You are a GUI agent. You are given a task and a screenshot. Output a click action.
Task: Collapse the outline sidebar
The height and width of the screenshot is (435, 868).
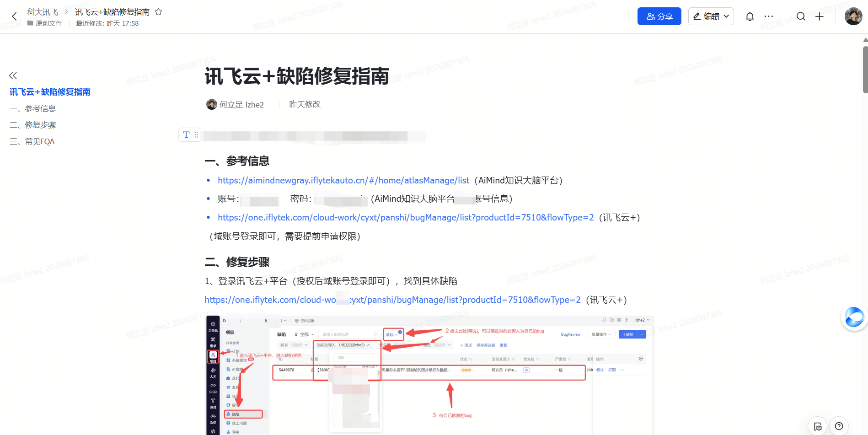tap(13, 75)
